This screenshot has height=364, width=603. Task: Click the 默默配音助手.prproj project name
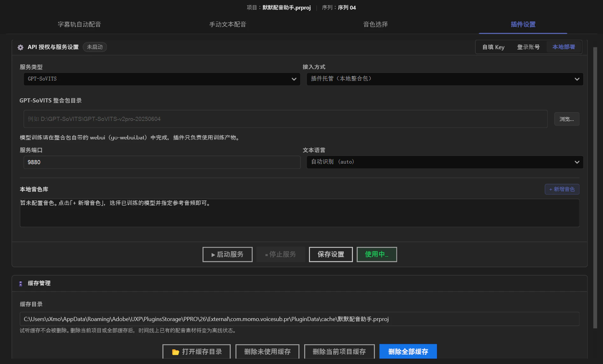tap(286, 8)
